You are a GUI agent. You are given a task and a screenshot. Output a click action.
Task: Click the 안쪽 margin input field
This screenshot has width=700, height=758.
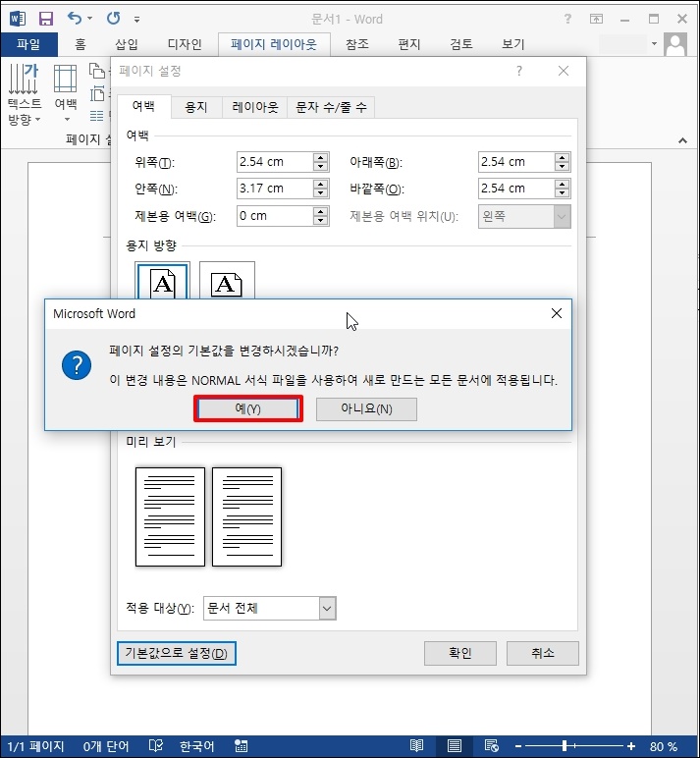275,189
